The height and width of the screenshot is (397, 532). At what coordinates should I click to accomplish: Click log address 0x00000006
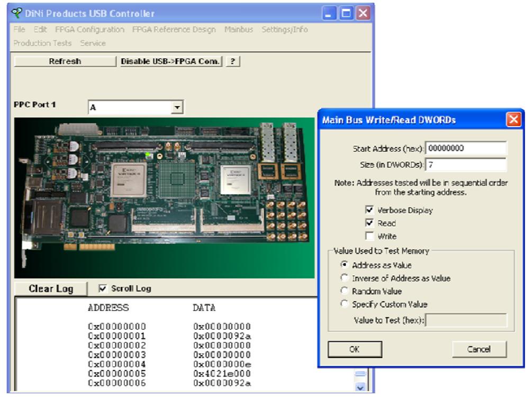pyautogui.click(x=117, y=383)
